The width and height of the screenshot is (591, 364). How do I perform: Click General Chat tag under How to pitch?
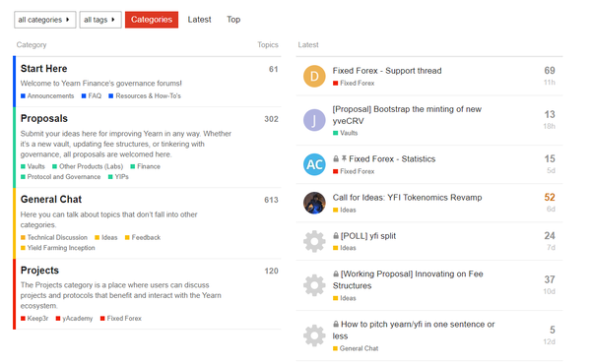[356, 348]
